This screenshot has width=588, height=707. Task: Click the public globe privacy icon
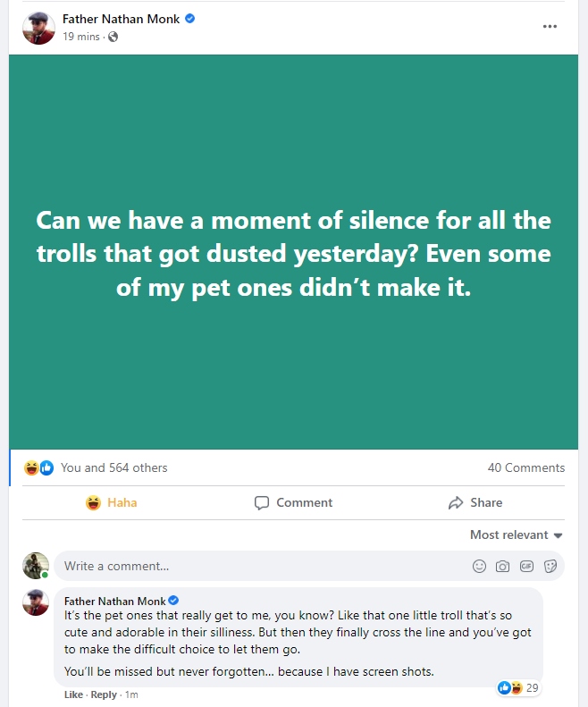[113, 37]
